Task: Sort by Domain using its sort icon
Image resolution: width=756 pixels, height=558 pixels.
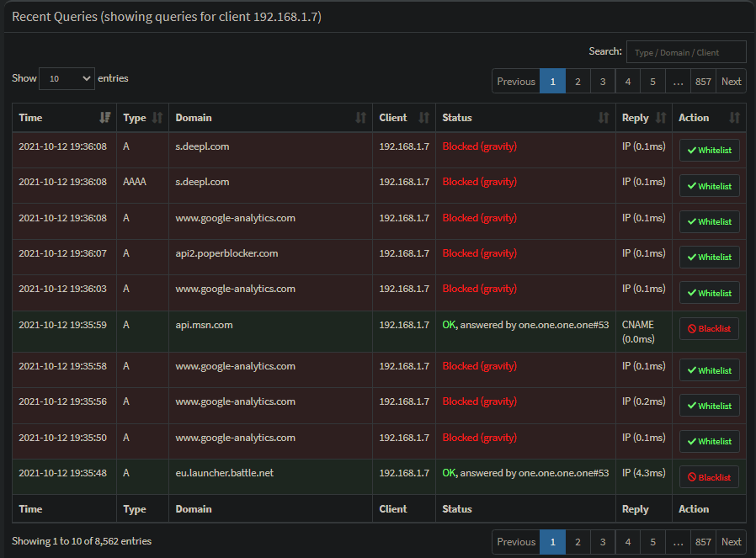Action: point(361,118)
